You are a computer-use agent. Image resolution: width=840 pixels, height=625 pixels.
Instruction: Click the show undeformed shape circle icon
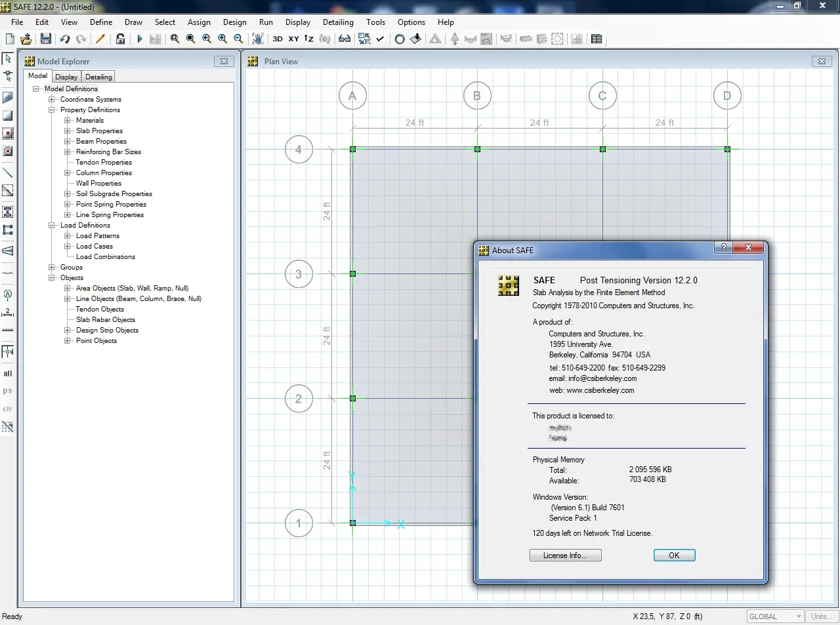400,39
